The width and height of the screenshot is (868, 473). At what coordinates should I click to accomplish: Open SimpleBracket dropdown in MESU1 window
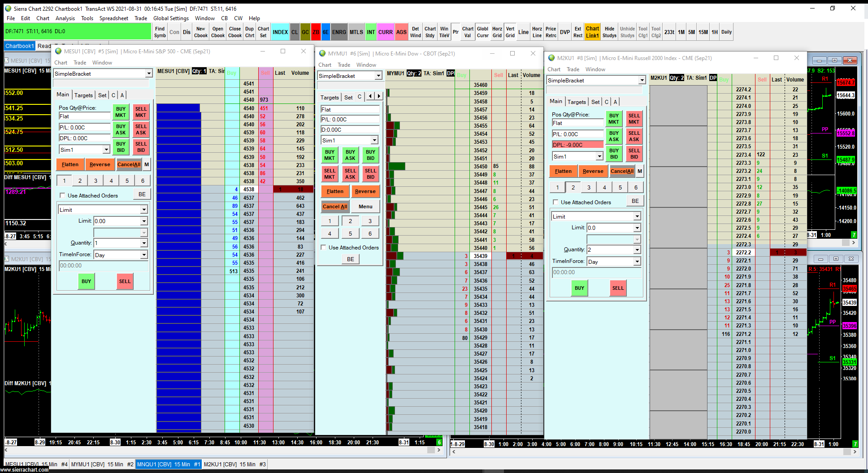[149, 73]
